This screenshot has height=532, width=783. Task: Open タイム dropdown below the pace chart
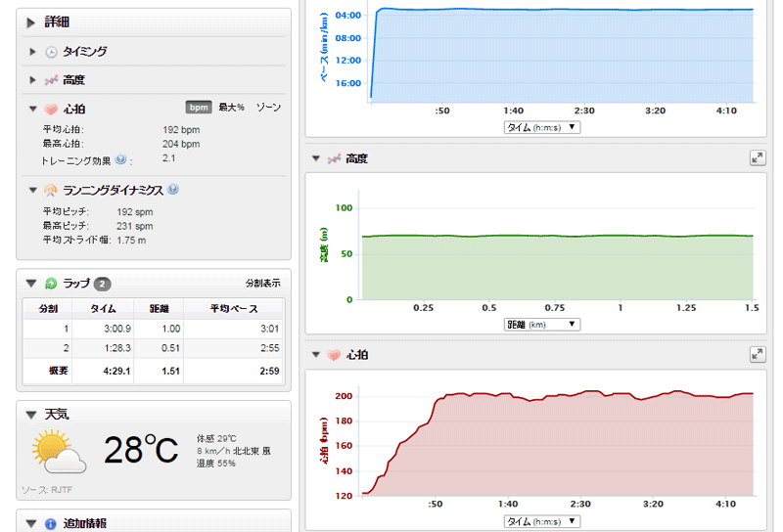pyautogui.click(x=541, y=127)
